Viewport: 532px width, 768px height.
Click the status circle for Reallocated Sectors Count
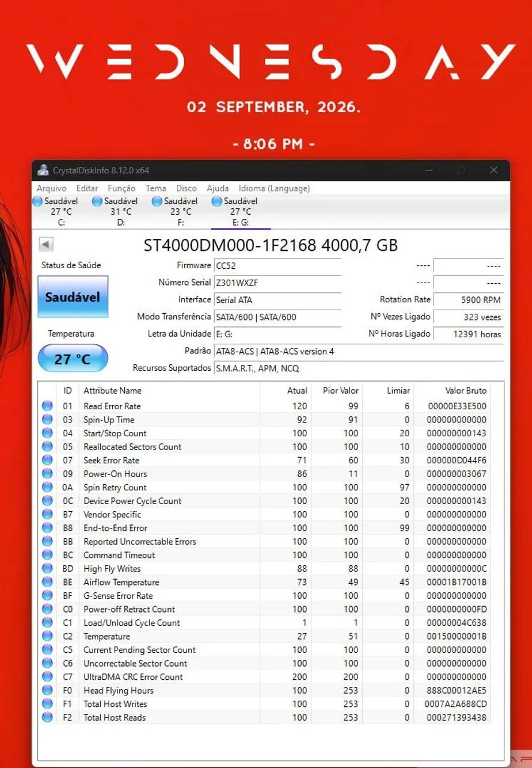(x=47, y=447)
